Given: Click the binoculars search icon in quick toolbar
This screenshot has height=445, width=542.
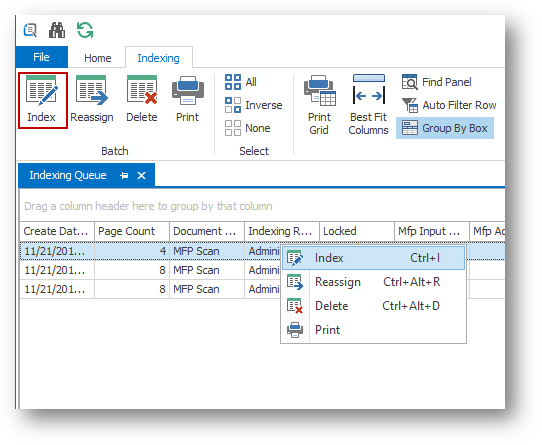Looking at the screenshot, I should tap(57, 30).
